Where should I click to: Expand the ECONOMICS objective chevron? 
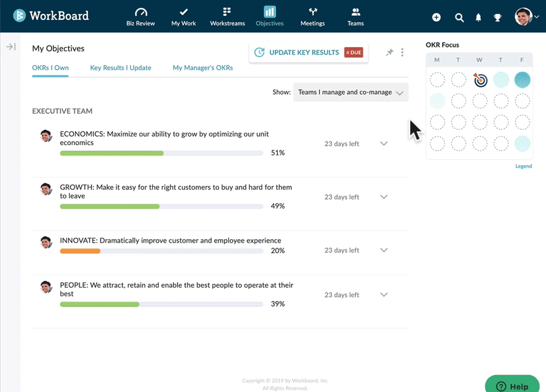[383, 144]
